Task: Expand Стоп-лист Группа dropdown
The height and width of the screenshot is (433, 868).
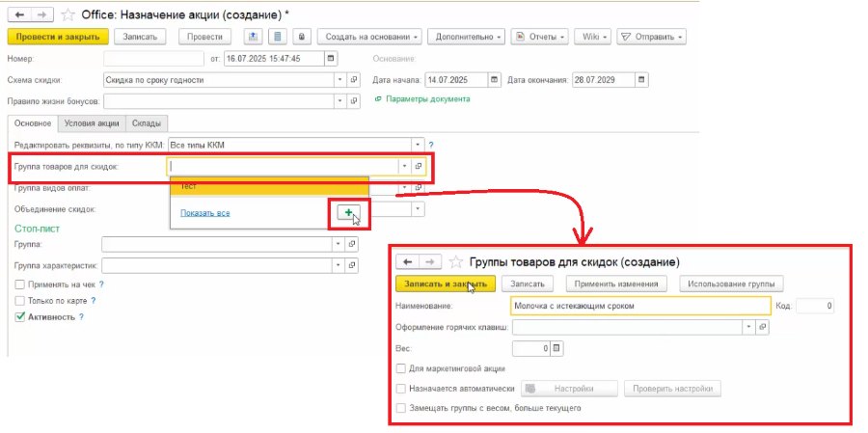Action: (x=339, y=244)
